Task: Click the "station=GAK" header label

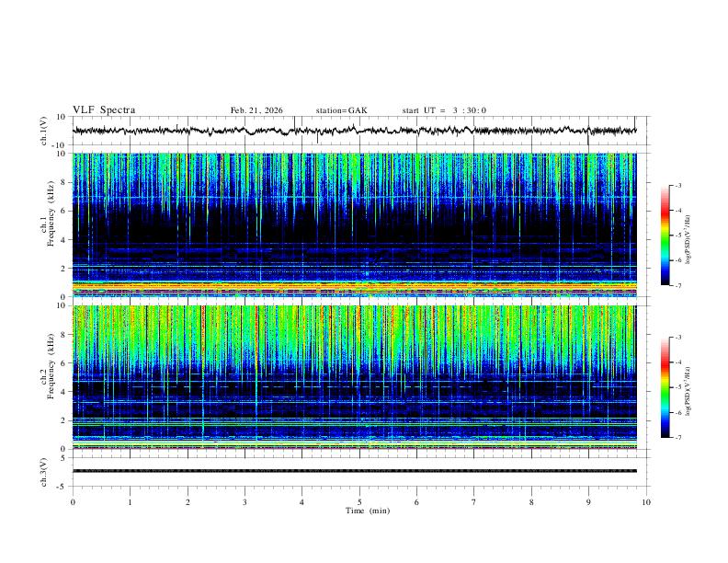Action: pyautogui.click(x=341, y=110)
